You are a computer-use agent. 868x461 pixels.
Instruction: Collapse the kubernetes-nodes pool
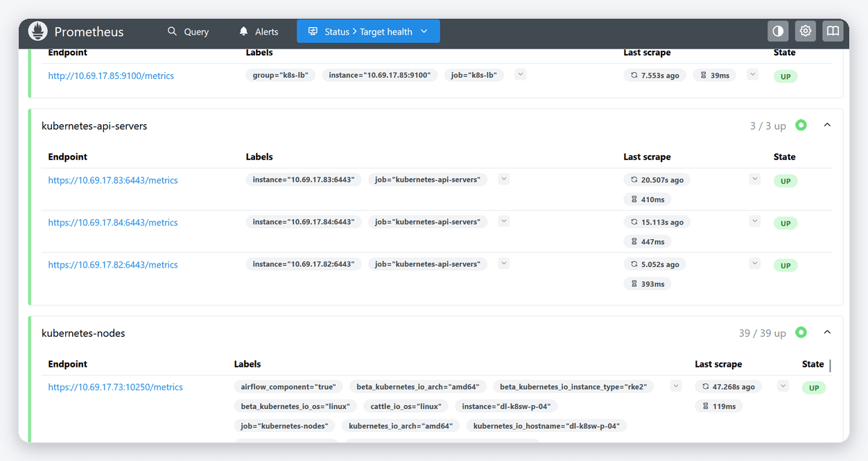tap(827, 332)
